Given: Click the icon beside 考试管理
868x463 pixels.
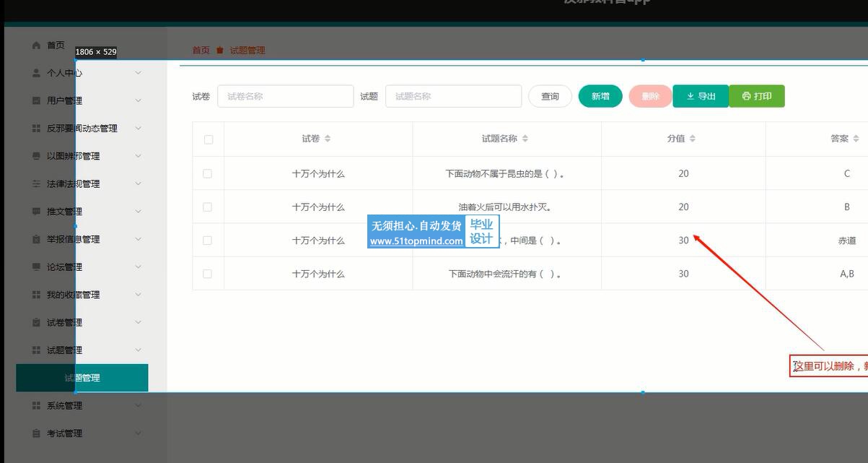Looking at the screenshot, I should point(36,433).
